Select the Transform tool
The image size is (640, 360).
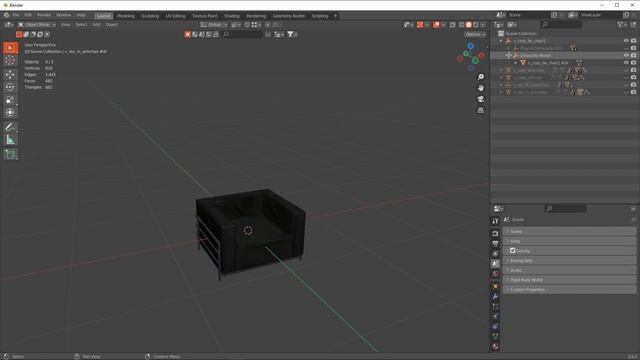pos(10,112)
